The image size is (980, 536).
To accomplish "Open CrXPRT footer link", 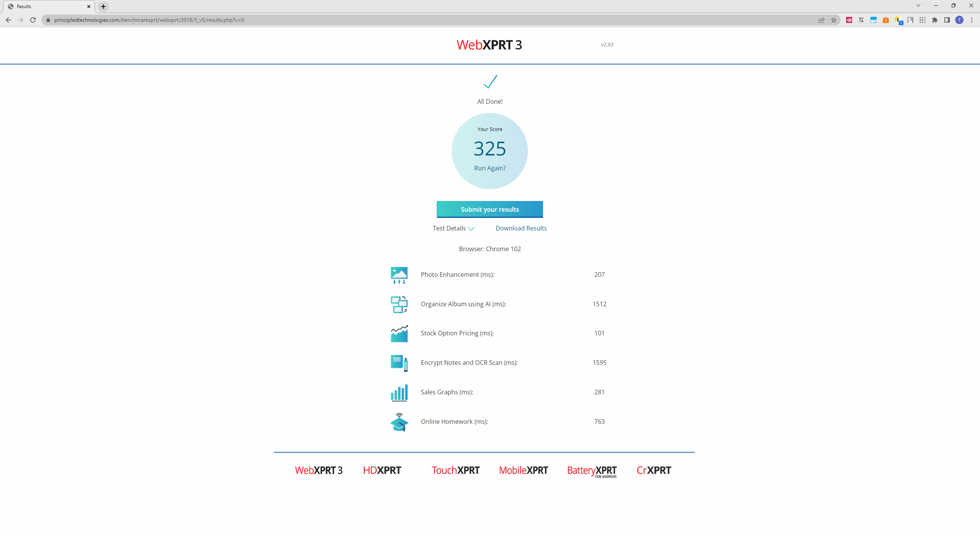I will click(654, 470).
